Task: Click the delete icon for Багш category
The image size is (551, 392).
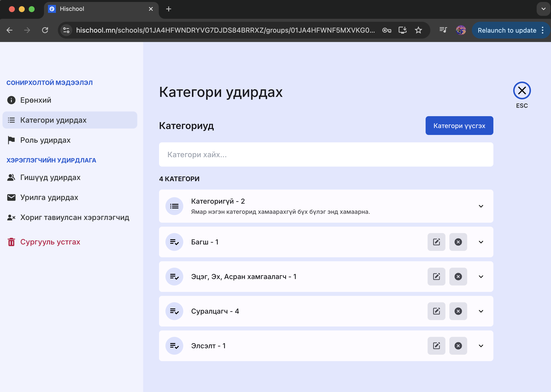Action: 458,242
